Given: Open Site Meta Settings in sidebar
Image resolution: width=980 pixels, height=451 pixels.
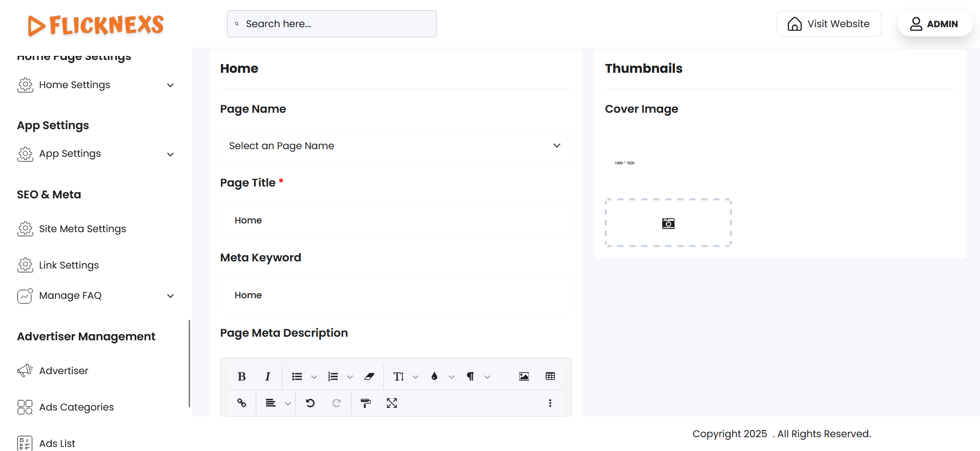Looking at the screenshot, I should click(x=82, y=229).
